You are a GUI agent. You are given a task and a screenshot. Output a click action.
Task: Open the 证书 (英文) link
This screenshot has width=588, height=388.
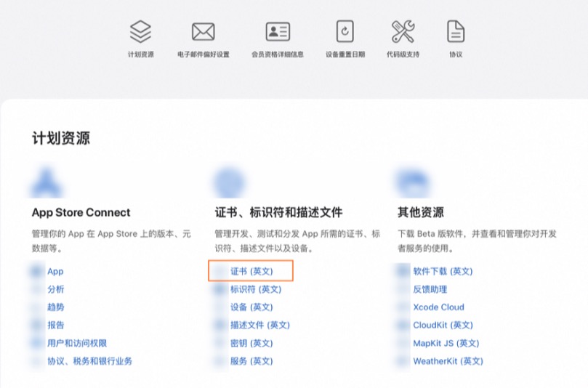point(251,271)
